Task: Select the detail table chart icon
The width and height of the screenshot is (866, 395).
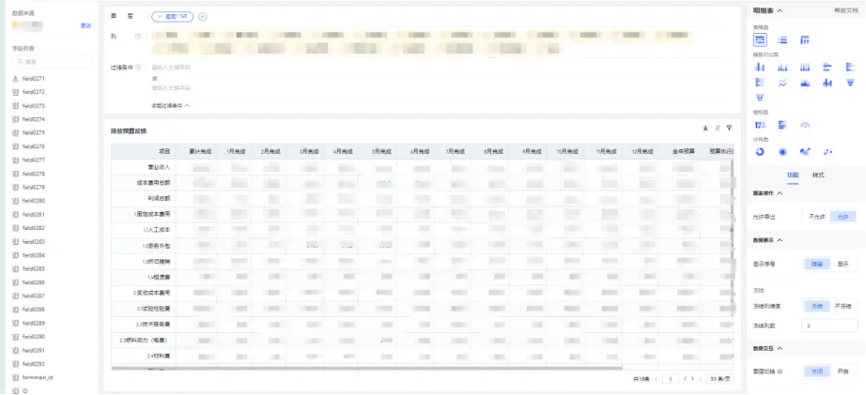Action: pos(760,40)
